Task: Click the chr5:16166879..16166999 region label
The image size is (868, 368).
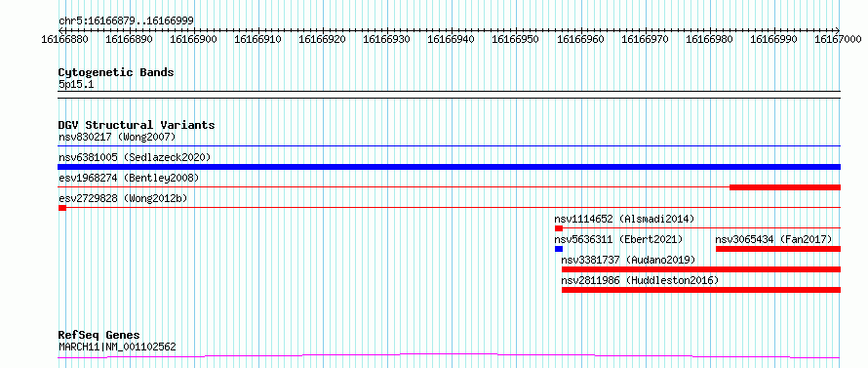Action: [x=126, y=21]
